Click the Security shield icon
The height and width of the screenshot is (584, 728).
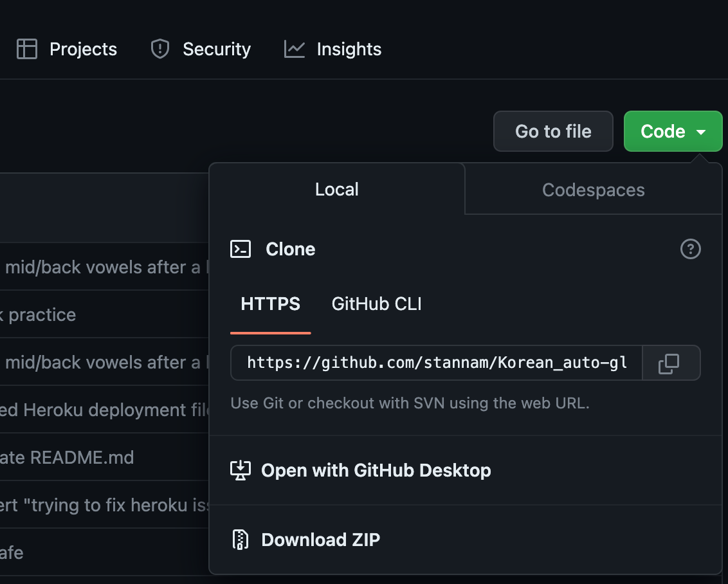160,49
